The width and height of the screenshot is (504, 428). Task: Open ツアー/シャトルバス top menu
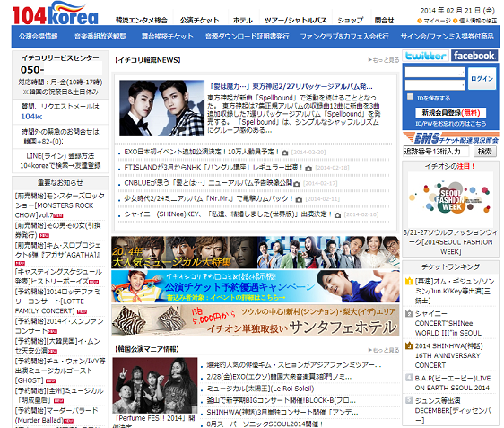295,21
